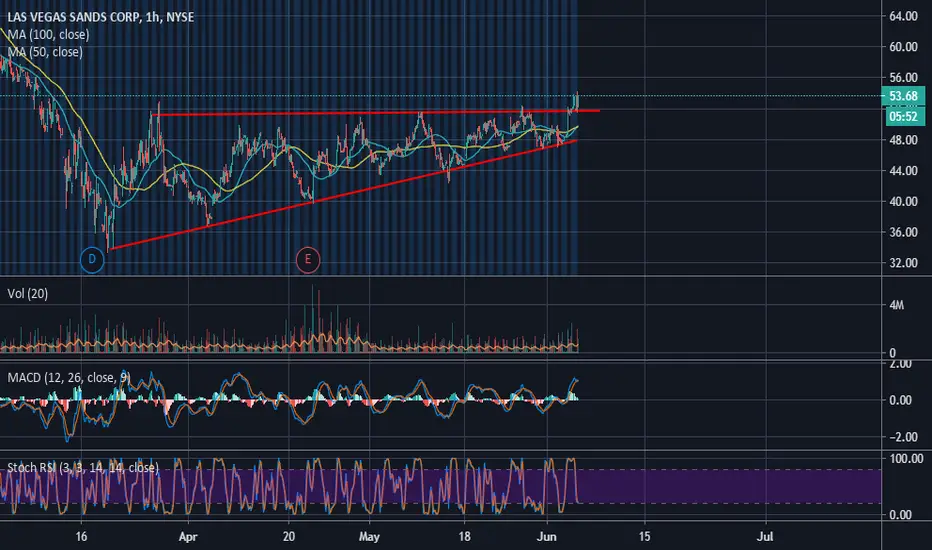Click the 60.00 price axis label

(903, 47)
